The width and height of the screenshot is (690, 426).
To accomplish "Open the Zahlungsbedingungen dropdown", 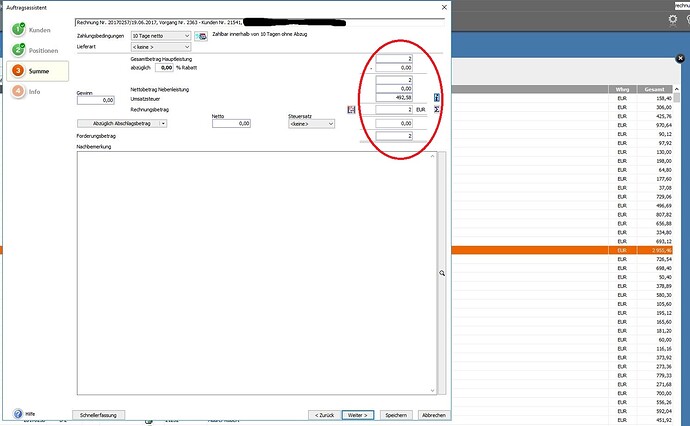I will (x=161, y=36).
